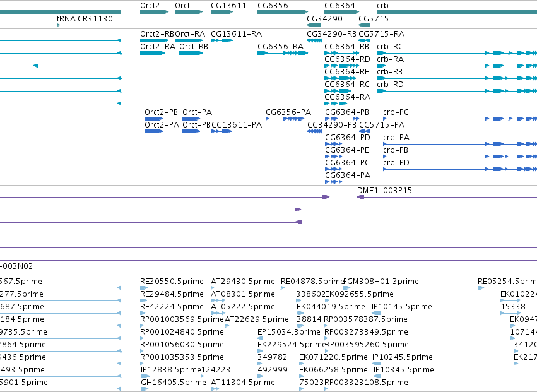537x392 pixels.
Task: Open the CG6364-RE transcript label
Action: pos(347,72)
